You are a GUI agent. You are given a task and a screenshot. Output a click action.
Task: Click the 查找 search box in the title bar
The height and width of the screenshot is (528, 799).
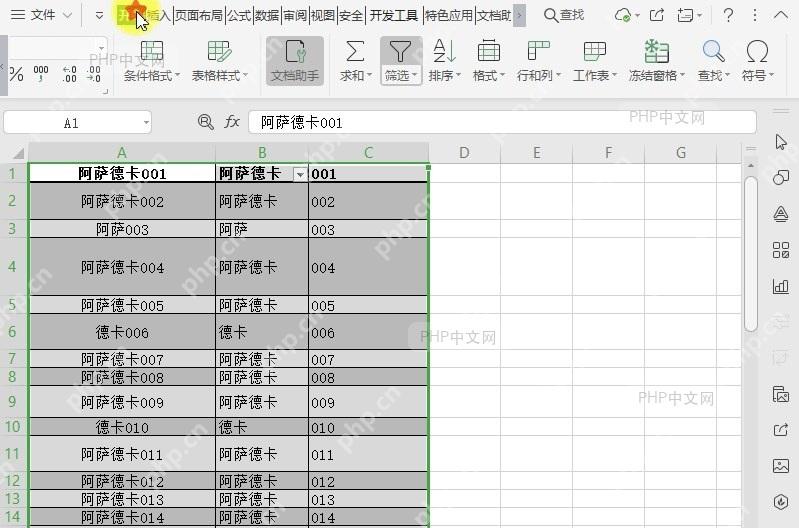(x=564, y=15)
